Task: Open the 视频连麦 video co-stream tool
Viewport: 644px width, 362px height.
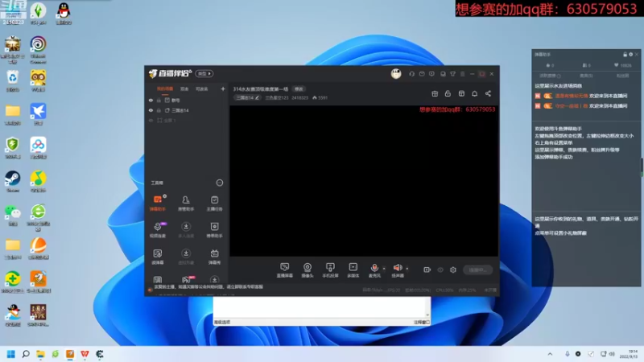Action: point(157,229)
